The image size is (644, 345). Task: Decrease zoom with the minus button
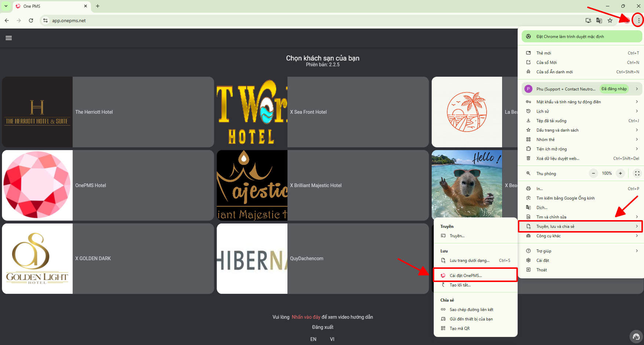pos(593,174)
